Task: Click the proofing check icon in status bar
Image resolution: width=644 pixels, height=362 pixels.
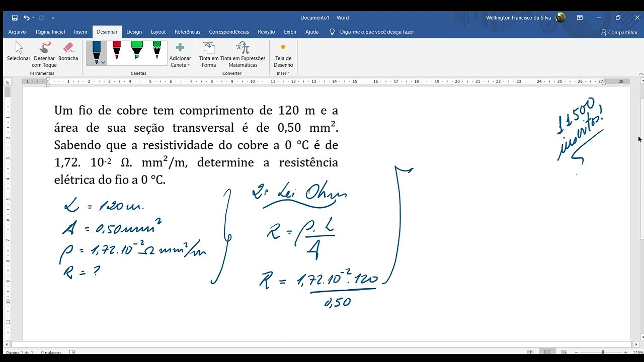Action: tap(72, 353)
